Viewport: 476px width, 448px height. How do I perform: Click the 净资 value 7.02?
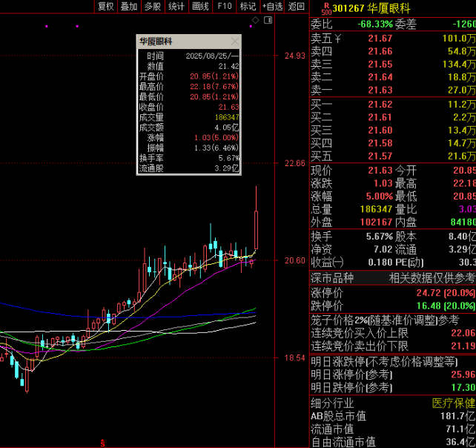(383, 249)
